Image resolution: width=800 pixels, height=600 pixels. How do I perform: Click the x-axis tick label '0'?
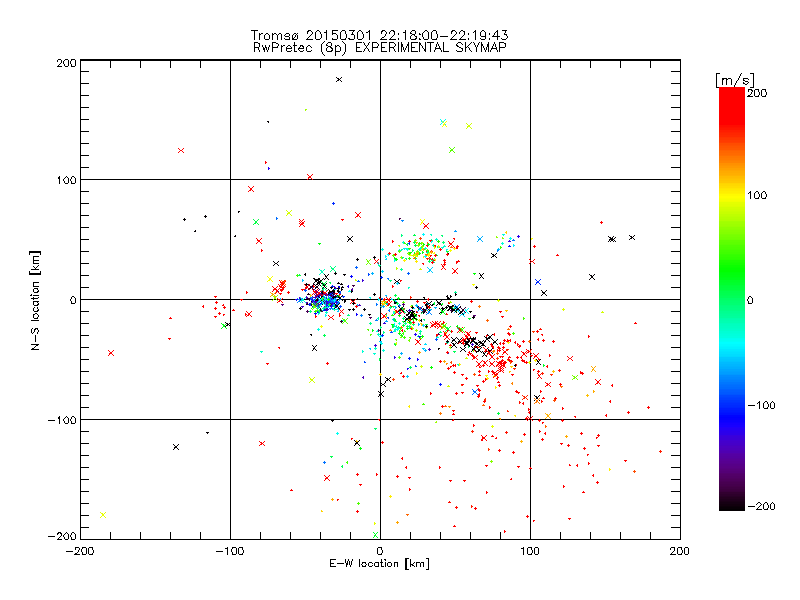point(380,552)
